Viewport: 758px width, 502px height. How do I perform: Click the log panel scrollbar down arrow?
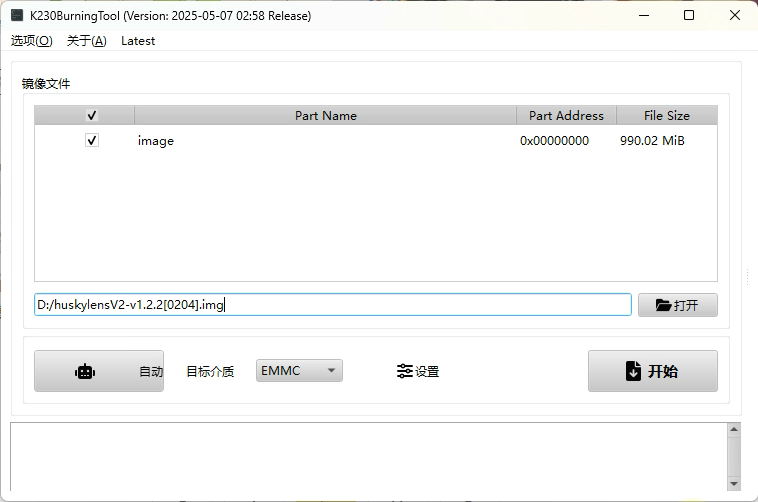coord(734,484)
